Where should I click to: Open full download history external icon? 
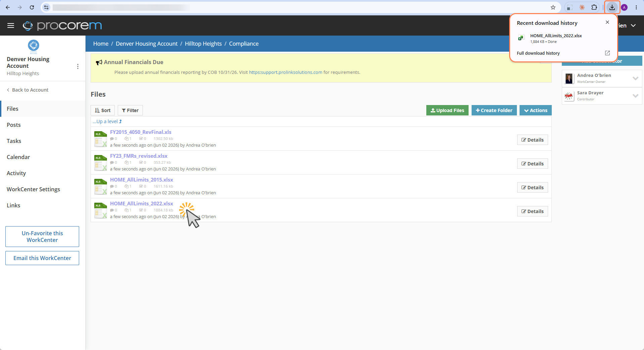point(607,53)
